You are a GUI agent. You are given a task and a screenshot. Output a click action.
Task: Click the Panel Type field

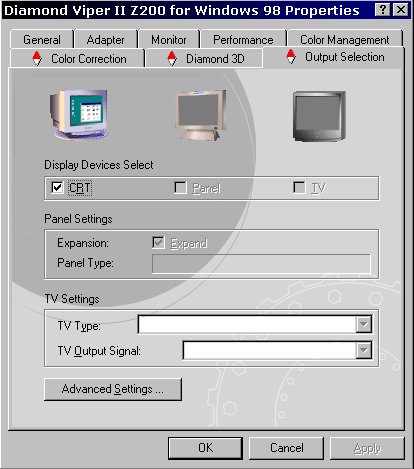[x=261, y=264]
